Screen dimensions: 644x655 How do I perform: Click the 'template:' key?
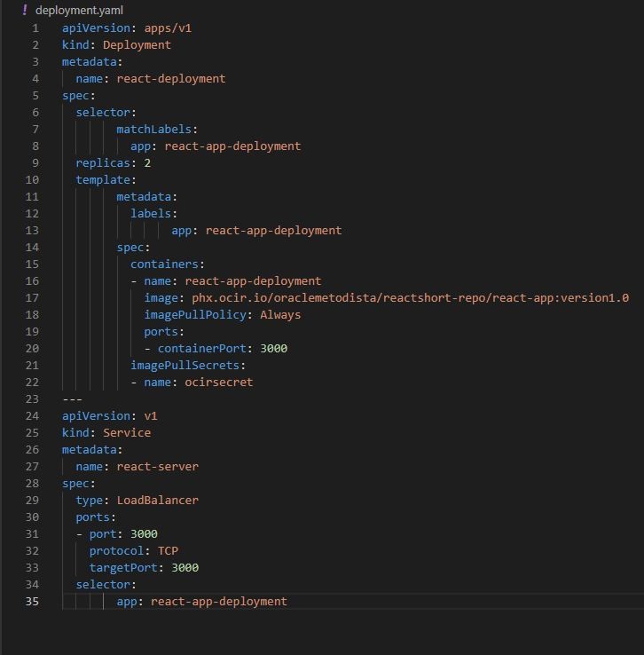coord(106,180)
